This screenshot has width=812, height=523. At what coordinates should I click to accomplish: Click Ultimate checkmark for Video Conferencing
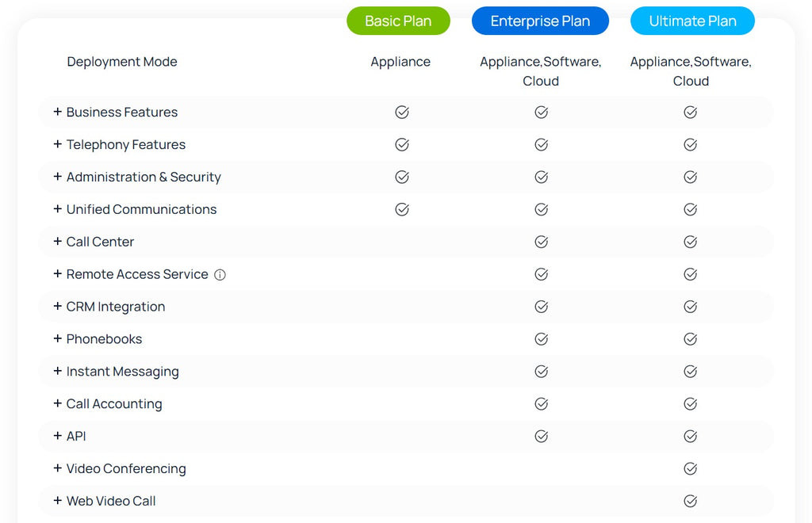tap(691, 468)
